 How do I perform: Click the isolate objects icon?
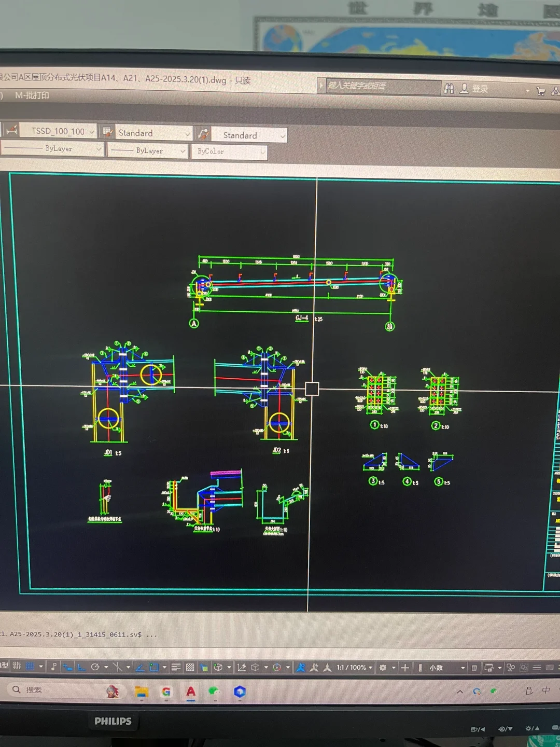point(511,668)
